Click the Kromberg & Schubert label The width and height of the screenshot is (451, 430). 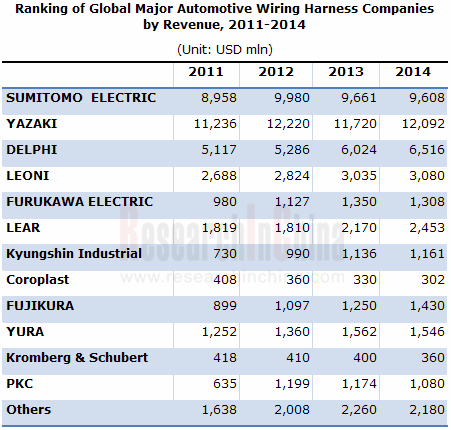(x=77, y=358)
